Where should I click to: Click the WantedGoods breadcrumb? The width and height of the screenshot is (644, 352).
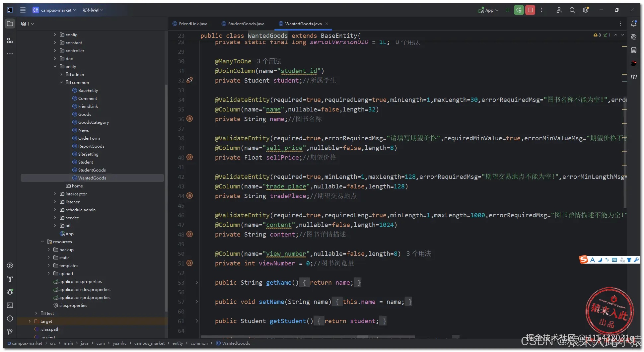(x=233, y=343)
